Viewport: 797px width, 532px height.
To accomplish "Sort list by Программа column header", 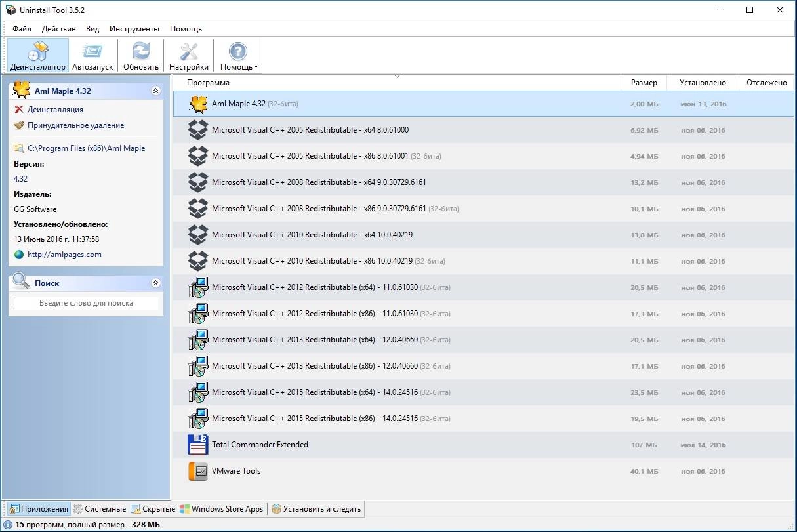I will click(x=397, y=83).
